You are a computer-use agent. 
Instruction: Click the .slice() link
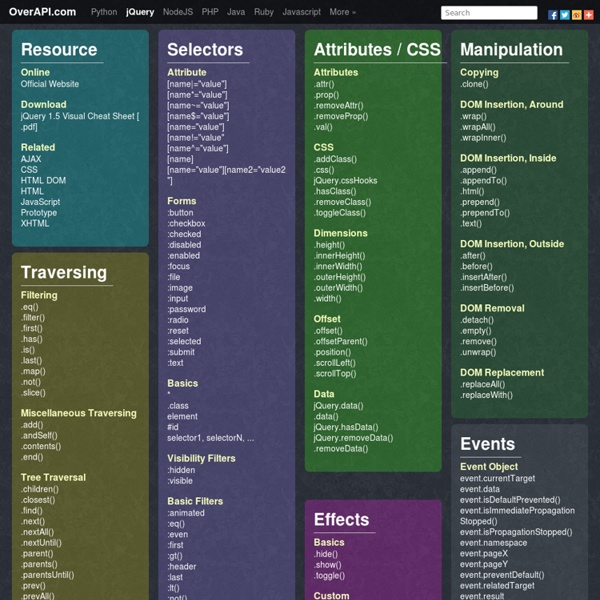coord(33,392)
